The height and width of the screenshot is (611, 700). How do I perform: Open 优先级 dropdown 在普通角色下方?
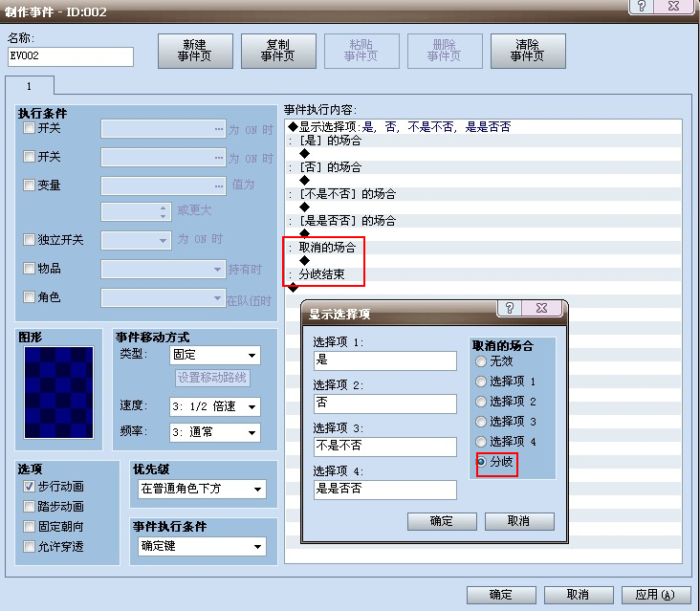click(202, 489)
